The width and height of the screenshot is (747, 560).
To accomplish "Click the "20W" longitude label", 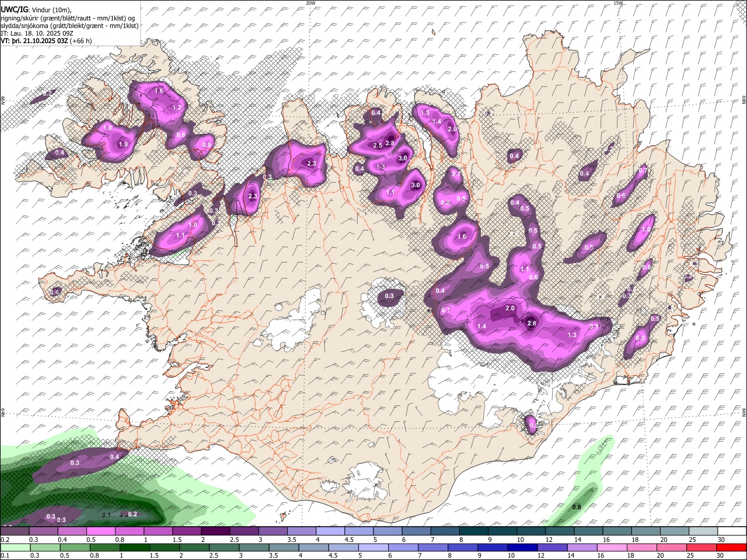I will click(x=311, y=3).
